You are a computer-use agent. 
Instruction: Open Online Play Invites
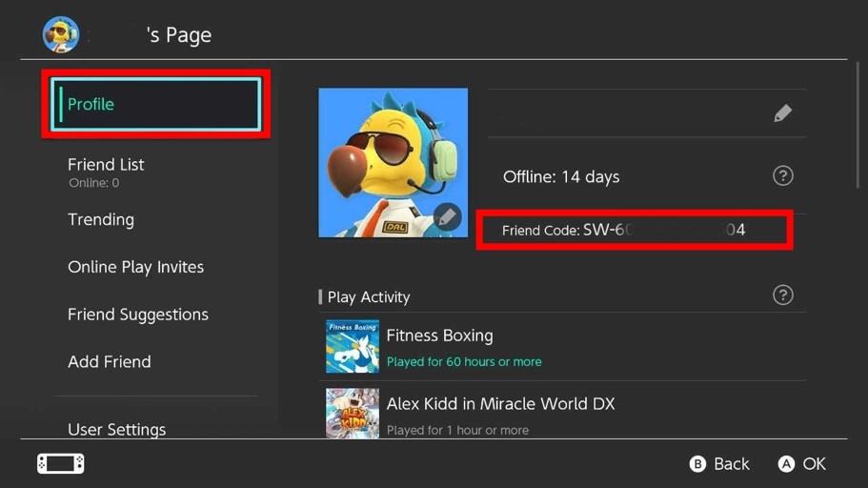click(135, 267)
